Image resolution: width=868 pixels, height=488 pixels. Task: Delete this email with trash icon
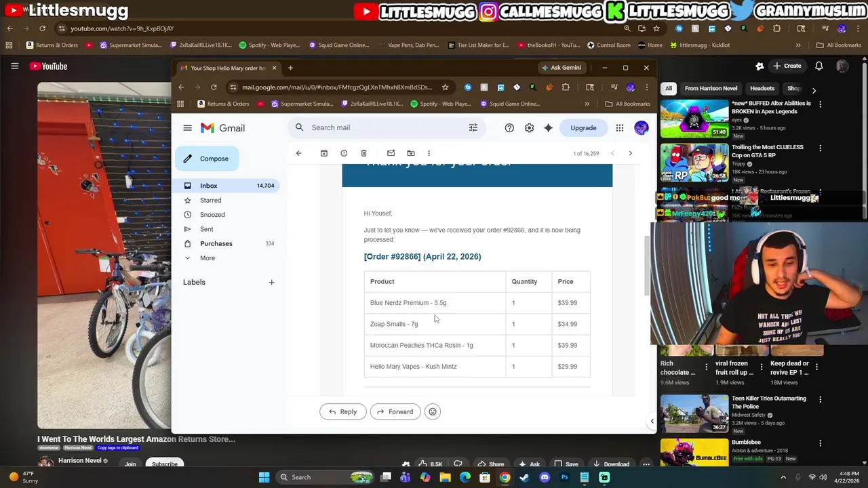click(363, 153)
